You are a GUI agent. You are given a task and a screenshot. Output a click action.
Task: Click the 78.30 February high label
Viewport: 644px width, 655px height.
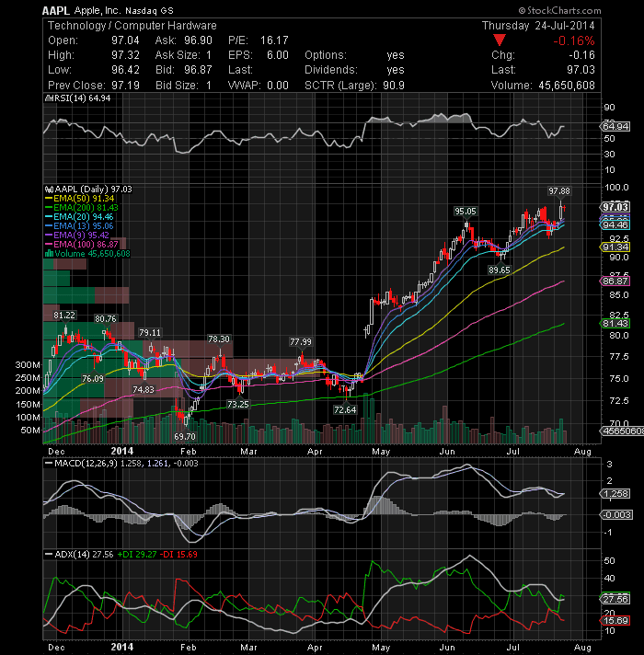219,339
